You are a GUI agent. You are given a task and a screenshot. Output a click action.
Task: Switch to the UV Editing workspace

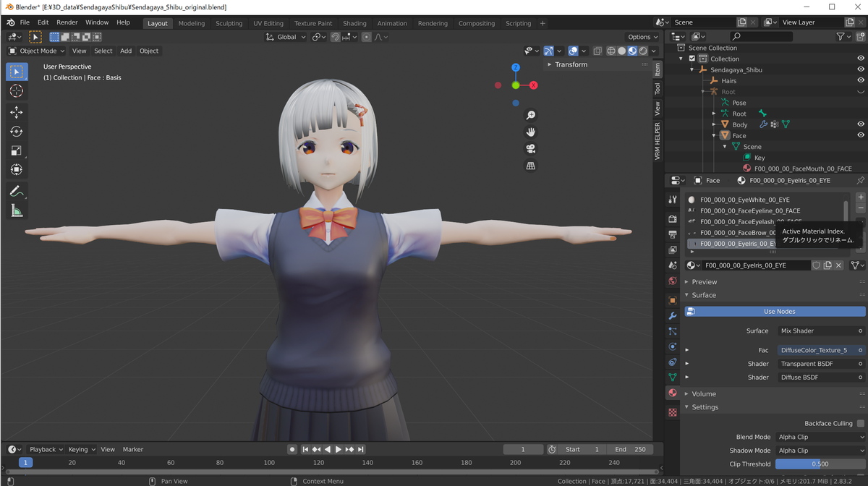coord(268,23)
